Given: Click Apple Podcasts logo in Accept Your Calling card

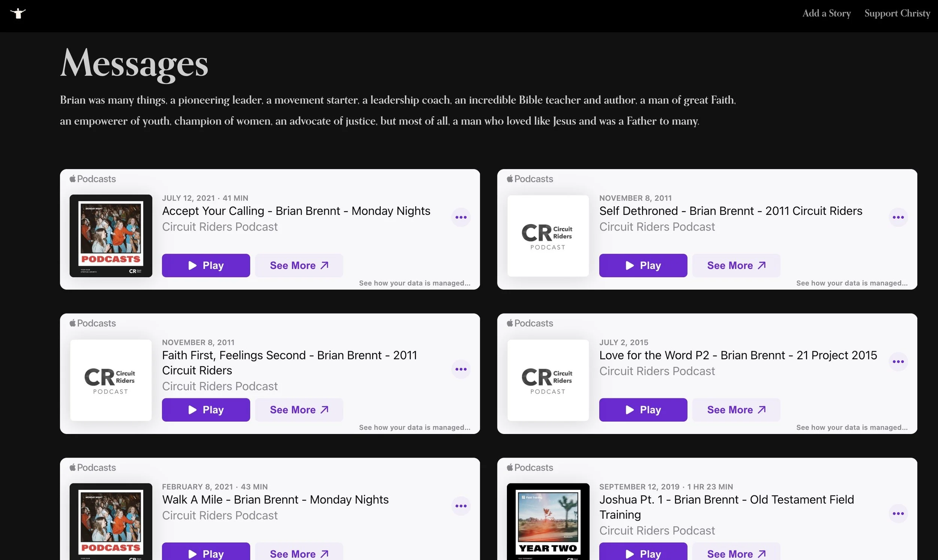Looking at the screenshot, I should (92, 179).
